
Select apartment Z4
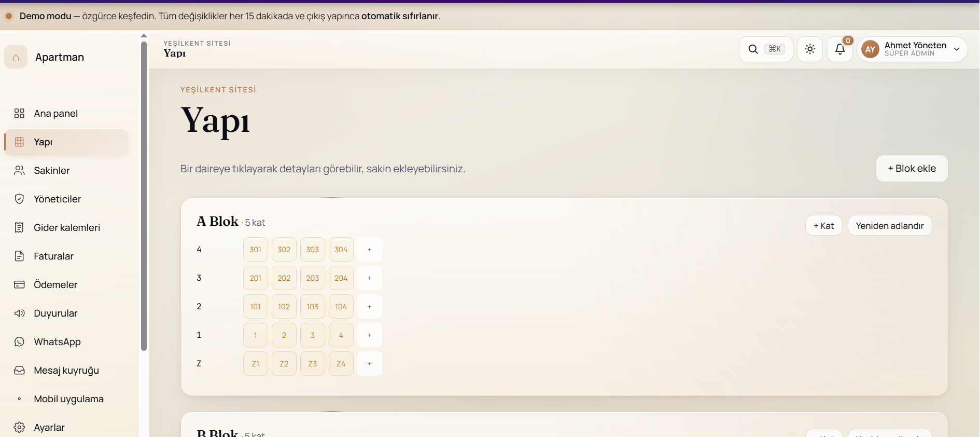pyautogui.click(x=341, y=363)
